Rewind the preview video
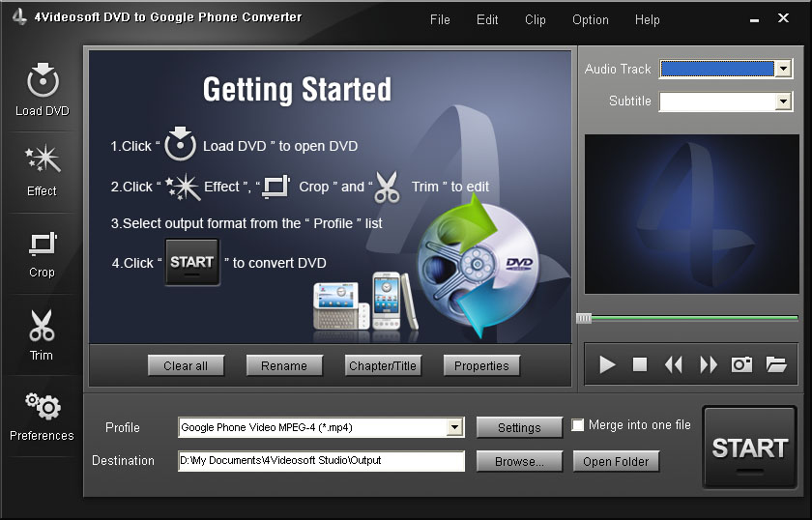The image size is (812, 520). pos(673,364)
